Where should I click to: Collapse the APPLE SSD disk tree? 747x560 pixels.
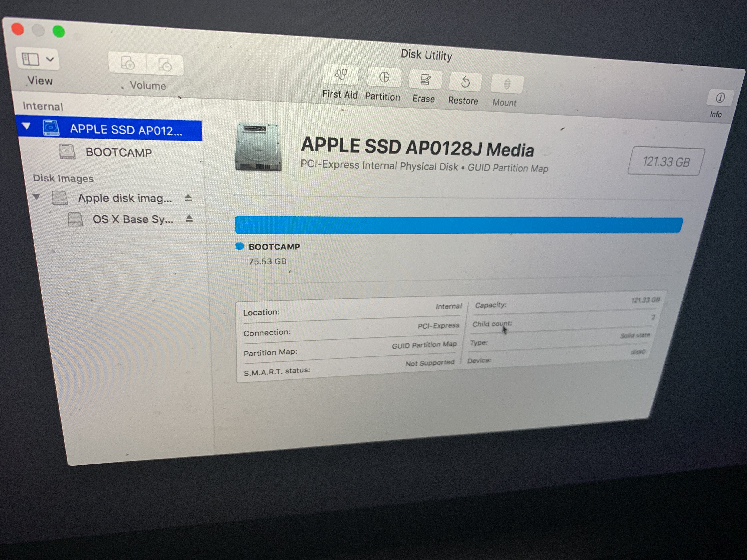(x=26, y=126)
